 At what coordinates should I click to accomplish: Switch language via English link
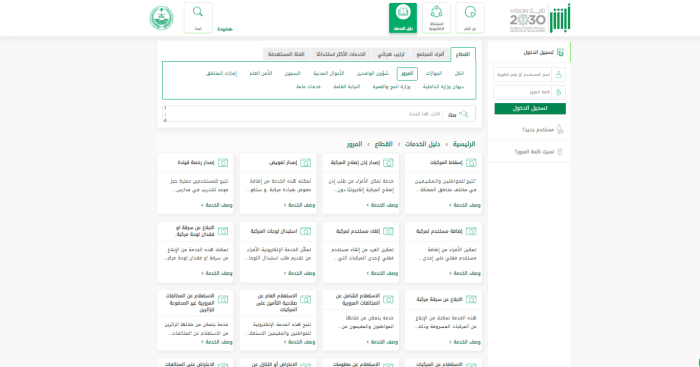tap(225, 29)
